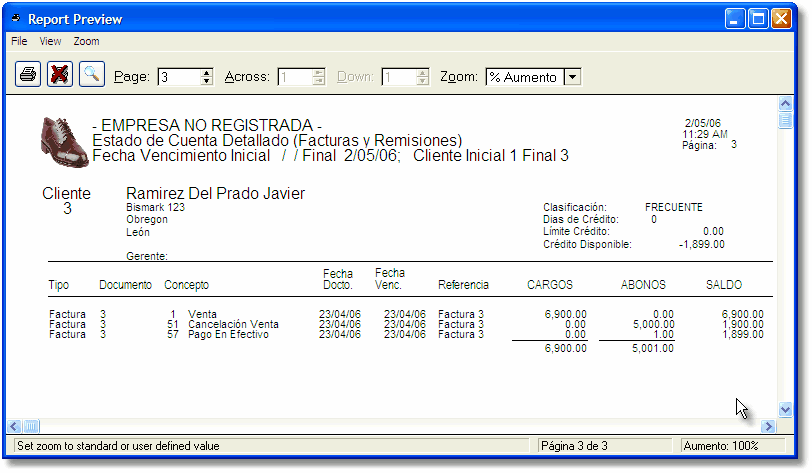Viewport: 812px width, 473px height.
Task: Click the vertical scrollbar up arrow
Action: tap(785, 104)
